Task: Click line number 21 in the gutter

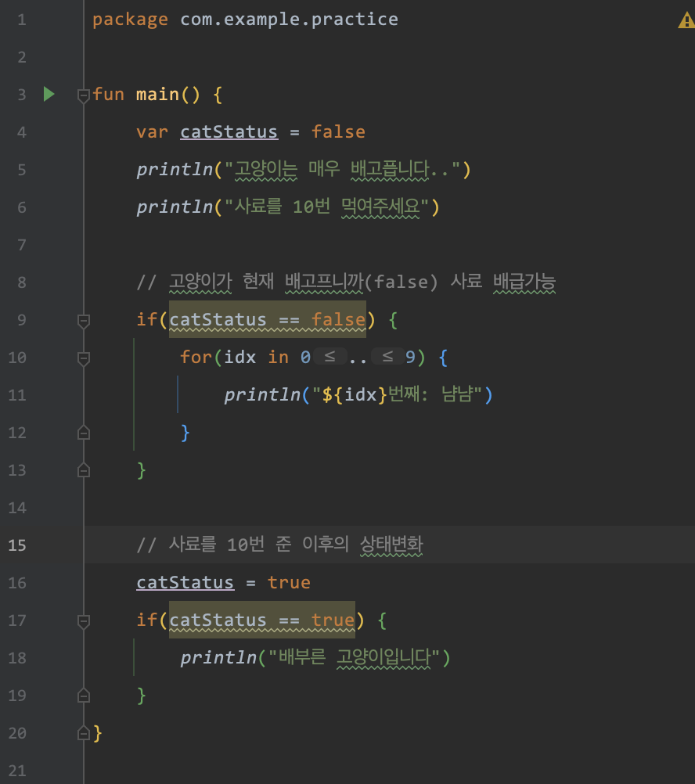Action: [x=17, y=771]
